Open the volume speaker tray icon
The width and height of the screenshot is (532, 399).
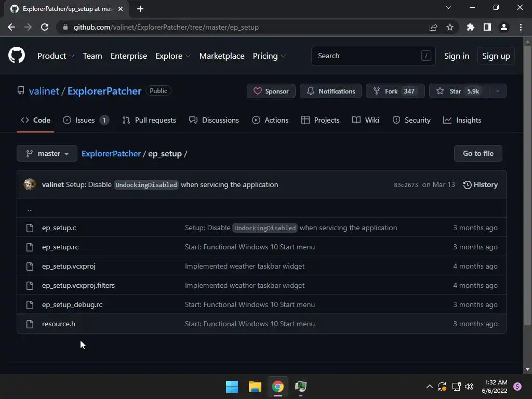point(469,387)
